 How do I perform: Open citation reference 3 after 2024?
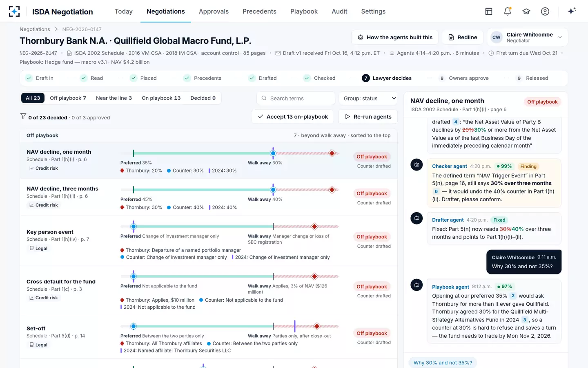coord(525,320)
